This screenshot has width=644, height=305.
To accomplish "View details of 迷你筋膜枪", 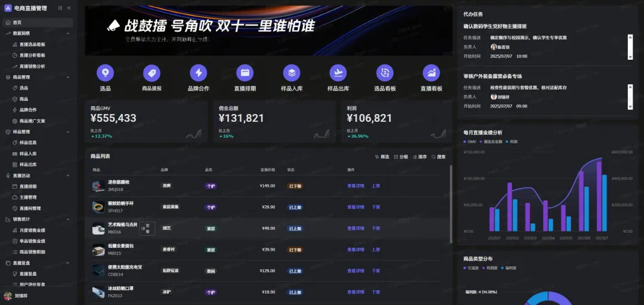I will [355, 186].
